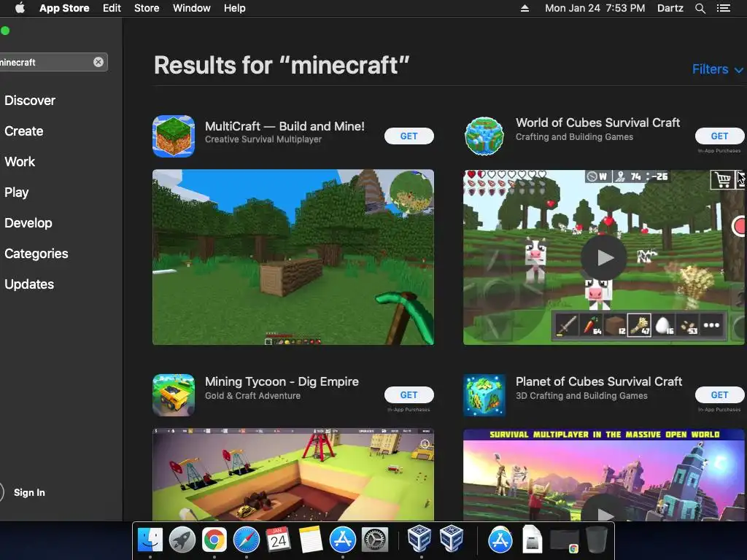Open the Apple menu
The height and width of the screenshot is (560, 747).
coord(20,8)
